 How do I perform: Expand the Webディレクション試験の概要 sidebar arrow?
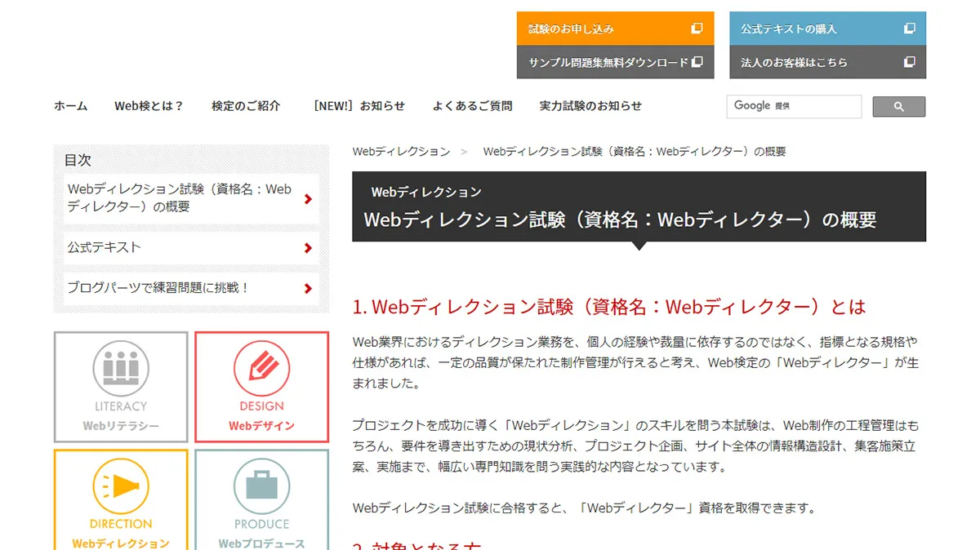308,198
